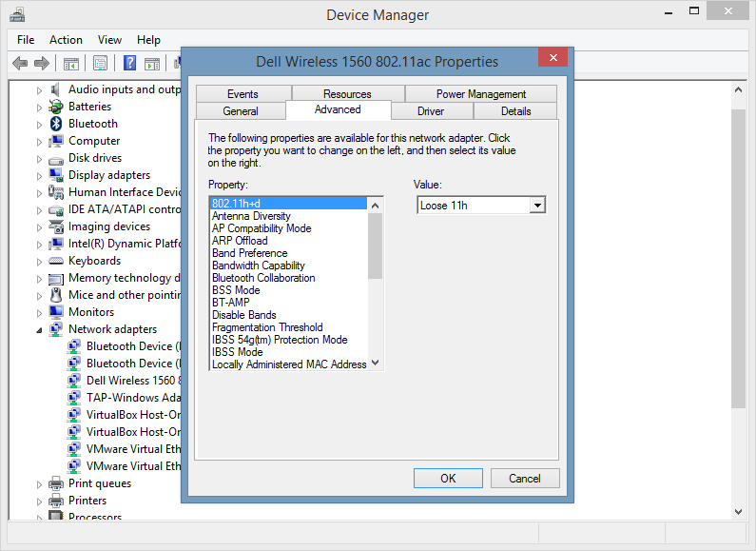The height and width of the screenshot is (551, 756).
Task: Switch to the Driver tab
Action: [431, 111]
